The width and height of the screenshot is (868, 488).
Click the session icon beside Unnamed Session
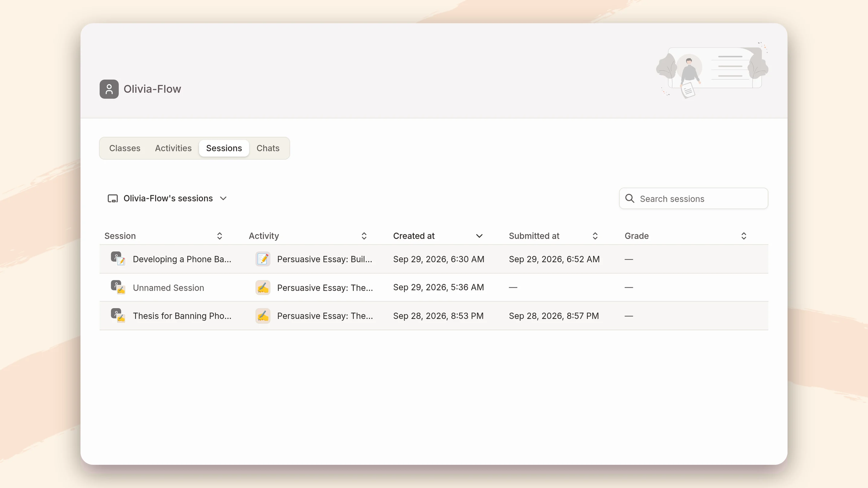pyautogui.click(x=118, y=287)
